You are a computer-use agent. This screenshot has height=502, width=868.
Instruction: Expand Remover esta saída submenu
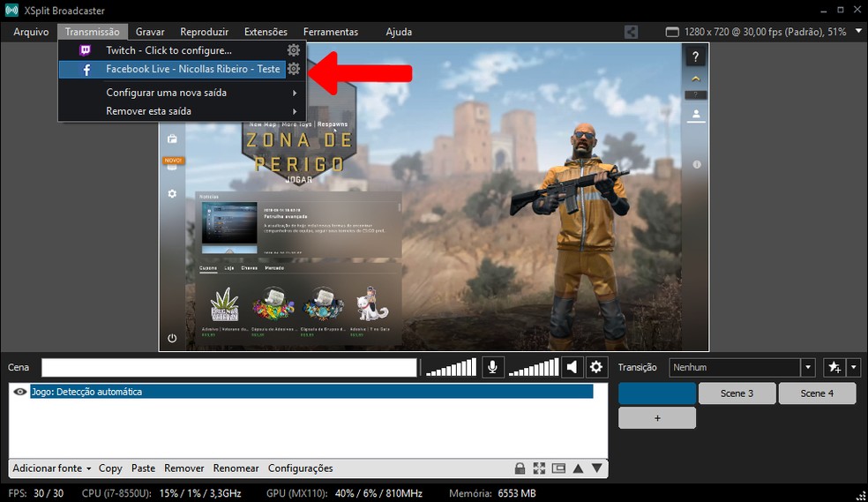[x=182, y=111]
